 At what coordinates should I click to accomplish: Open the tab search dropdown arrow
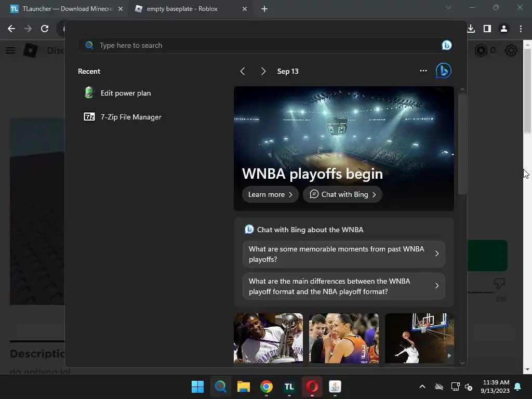point(448,7)
